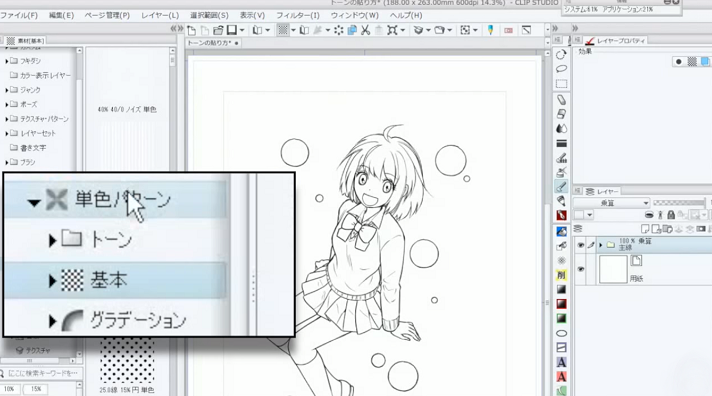
Task: Choose the eraser tool in toolbox
Action: [562, 114]
